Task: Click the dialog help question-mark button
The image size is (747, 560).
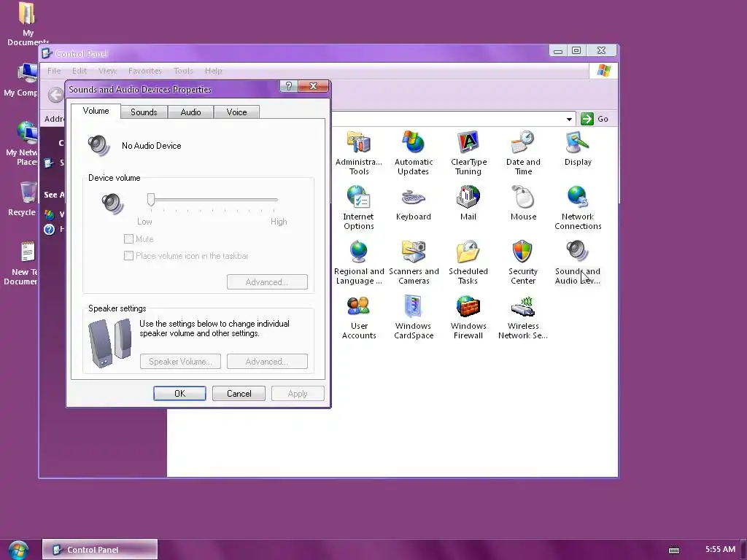Action: pyautogui.click(x=289, y=86)
